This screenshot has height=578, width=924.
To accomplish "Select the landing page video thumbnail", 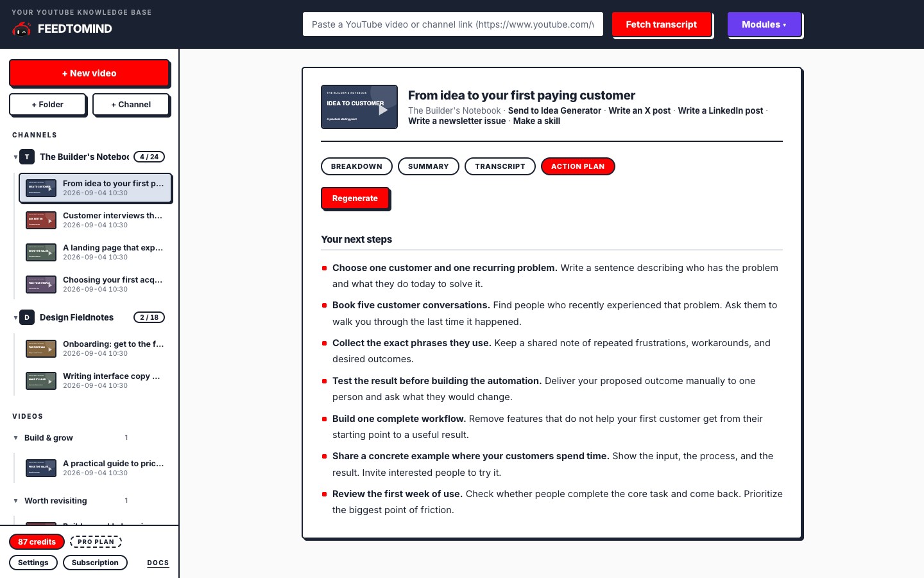I will [x=41, y=252].
